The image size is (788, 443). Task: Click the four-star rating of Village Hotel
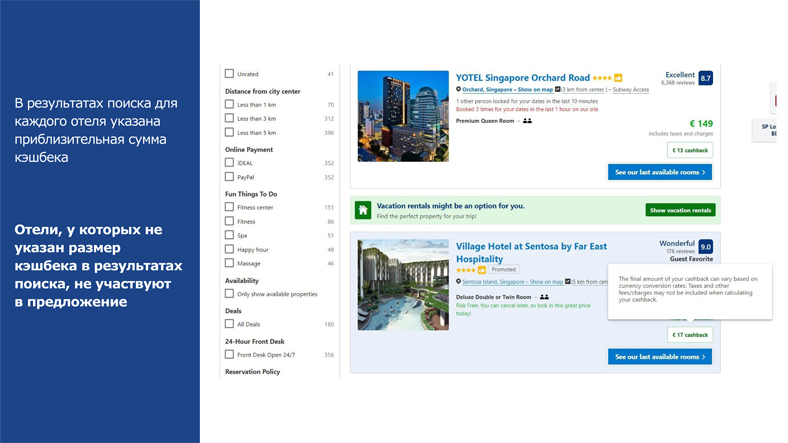click(x=466, y=270)
